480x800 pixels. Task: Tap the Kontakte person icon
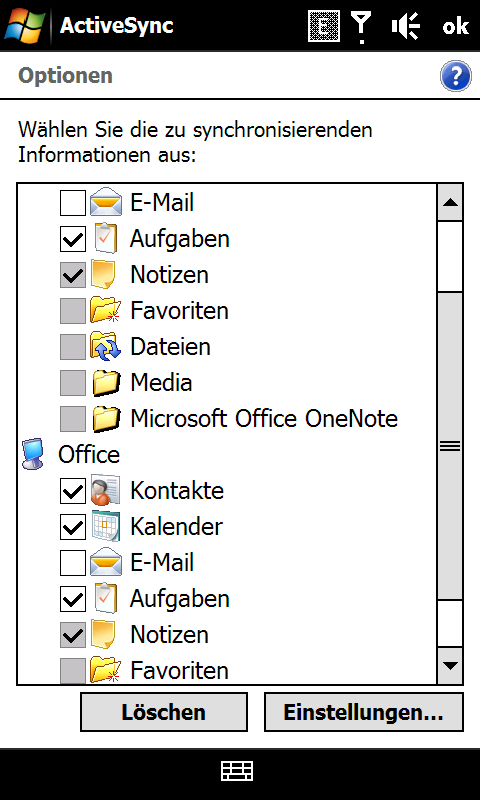pyautogui.click(x=106, y=490)
